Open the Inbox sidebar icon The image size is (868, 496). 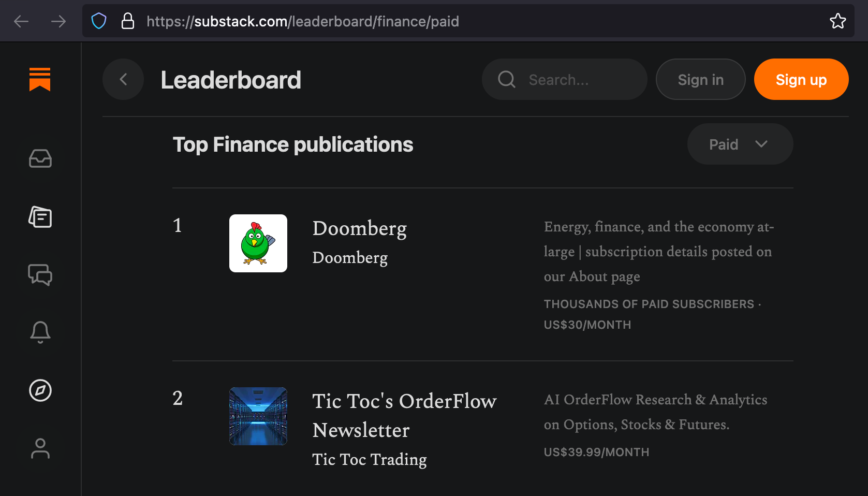[x=40, y=159]
